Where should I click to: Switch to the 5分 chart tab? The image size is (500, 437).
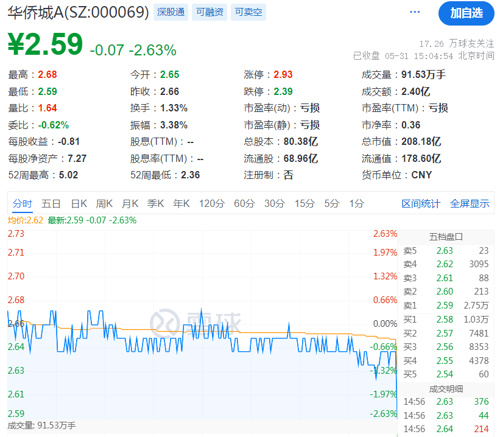click(x=332, y=203)
